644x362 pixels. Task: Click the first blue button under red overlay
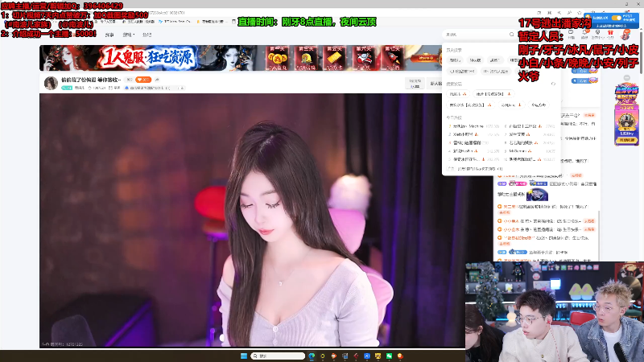585,71
